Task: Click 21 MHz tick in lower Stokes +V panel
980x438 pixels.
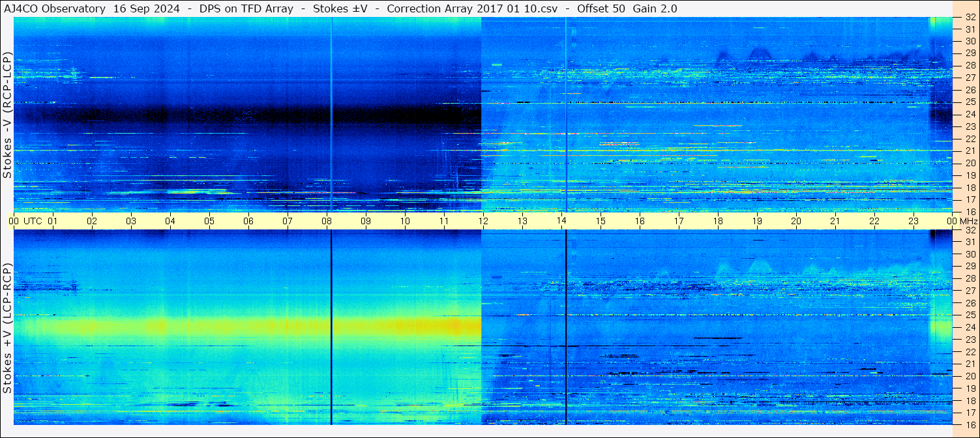Action: [x=970, y=364]
